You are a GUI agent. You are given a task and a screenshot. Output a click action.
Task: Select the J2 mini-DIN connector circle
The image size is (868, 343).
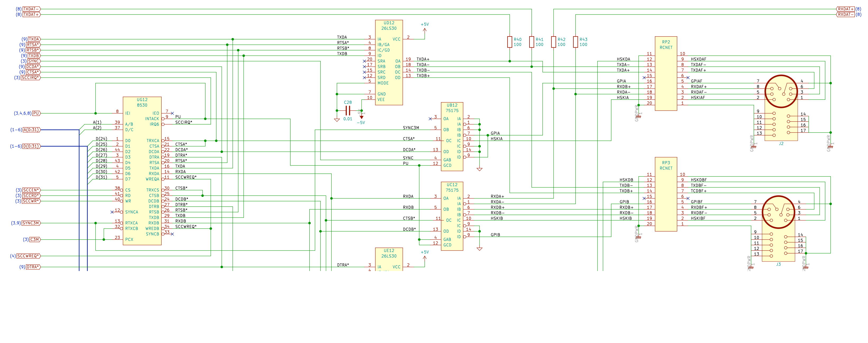pyautogui.click(x=781, y=91)
